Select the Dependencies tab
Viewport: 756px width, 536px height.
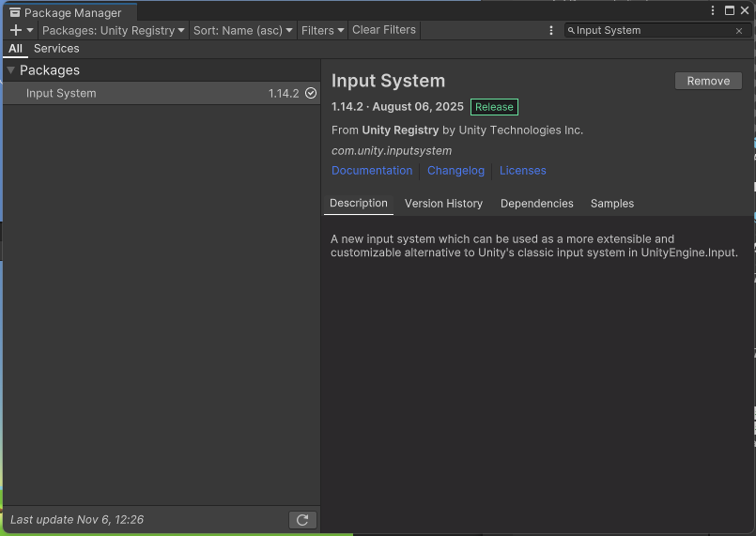(536, 204)
